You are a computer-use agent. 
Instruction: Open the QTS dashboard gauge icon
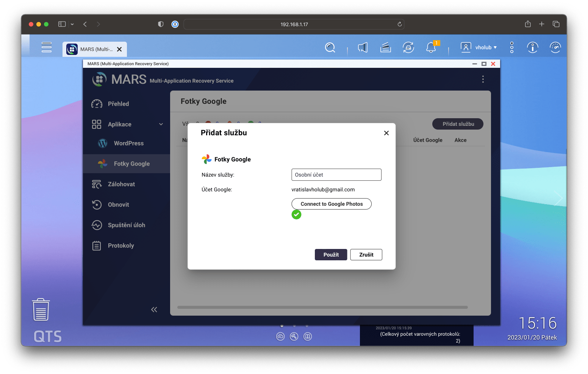(x=555, y=47)
